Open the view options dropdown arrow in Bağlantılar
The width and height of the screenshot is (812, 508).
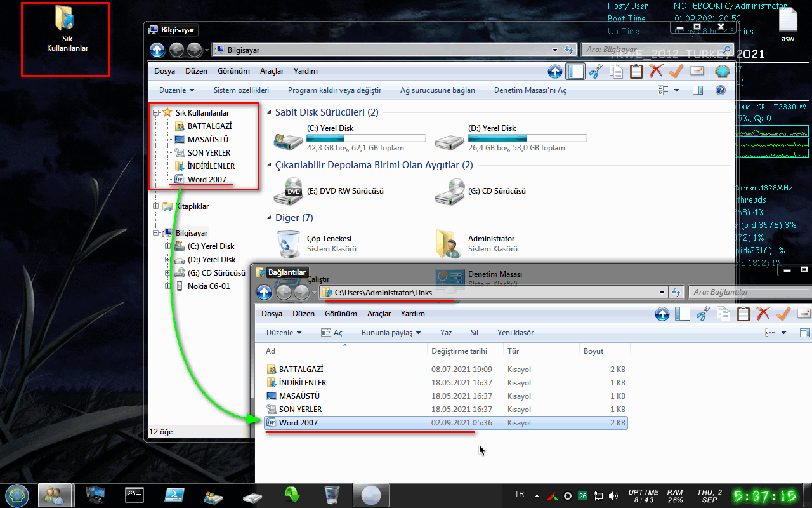[784, 333]
